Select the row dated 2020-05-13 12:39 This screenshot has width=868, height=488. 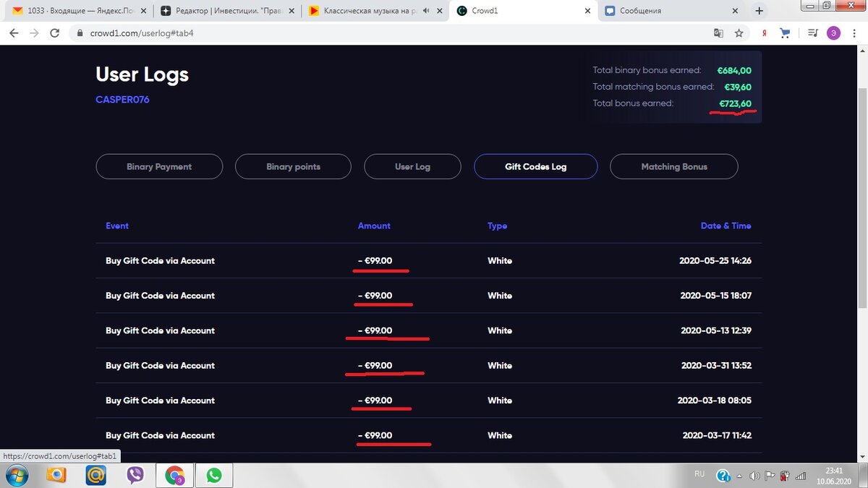pos(428,330)
